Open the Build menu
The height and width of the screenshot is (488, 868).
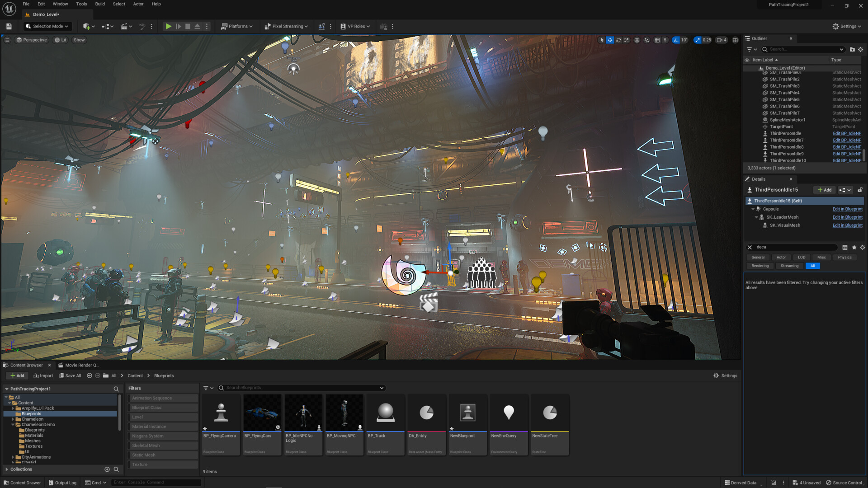tap(100, 4)
